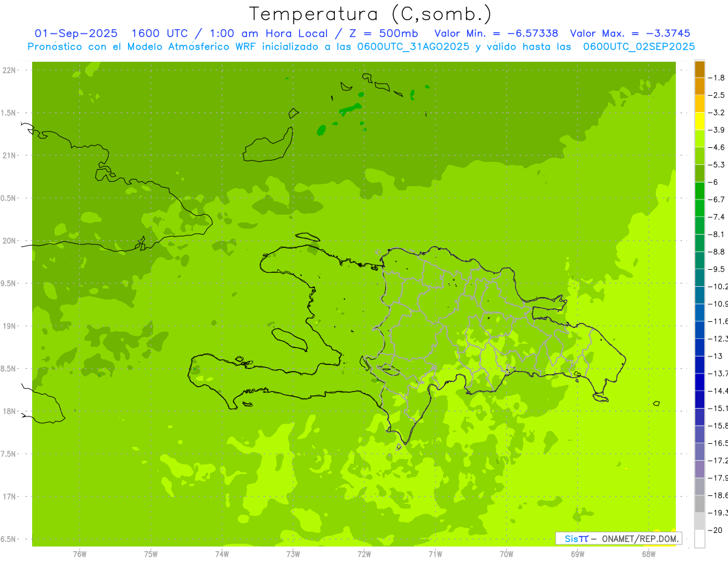Click the 21N latitude label
This screenshot has width=728, height=562.
[x=10, y=156]
